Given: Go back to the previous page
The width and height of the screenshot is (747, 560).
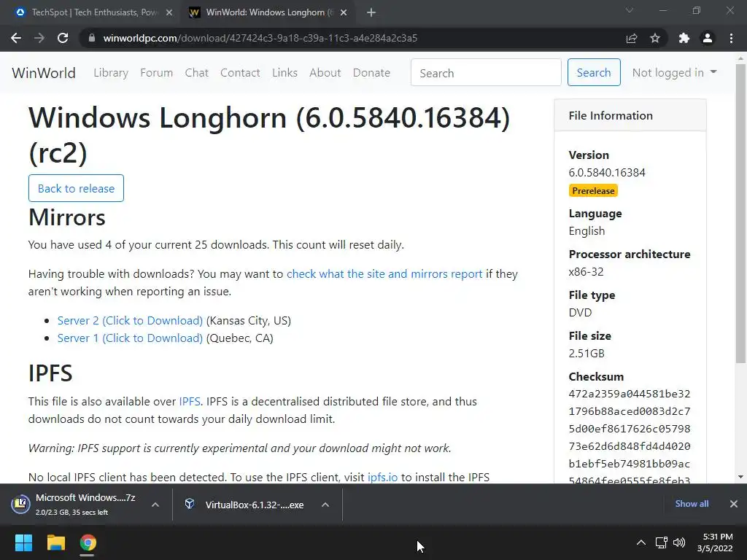Looking at the screenshot, I should coord(16,38).
